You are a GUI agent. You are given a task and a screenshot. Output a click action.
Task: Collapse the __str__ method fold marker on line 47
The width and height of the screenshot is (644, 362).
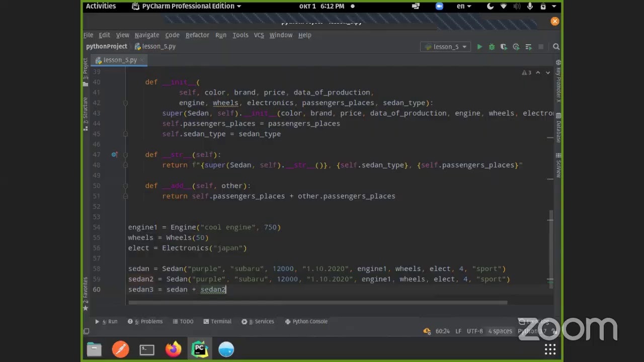[x=125, y=154]
